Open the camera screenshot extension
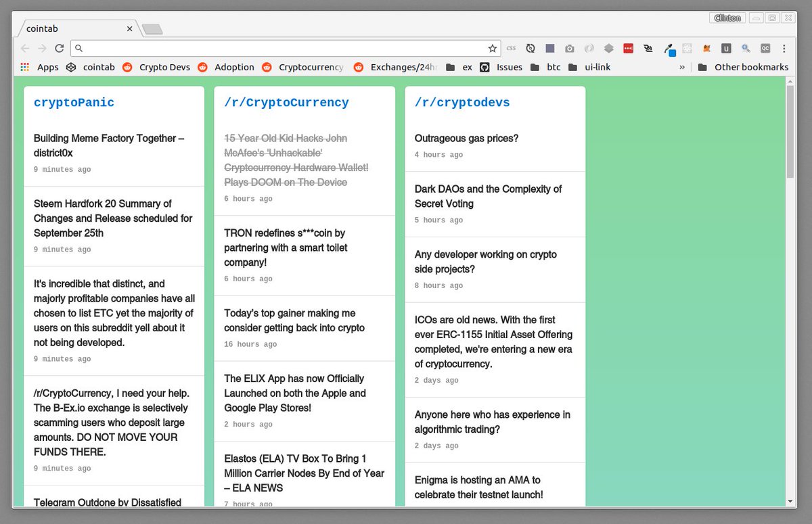 [x=570, y=48]
